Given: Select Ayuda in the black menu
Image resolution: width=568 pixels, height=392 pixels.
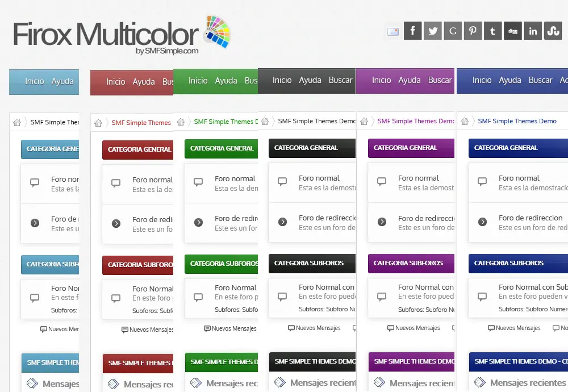Looking at the screenshot, I should 310,80.
